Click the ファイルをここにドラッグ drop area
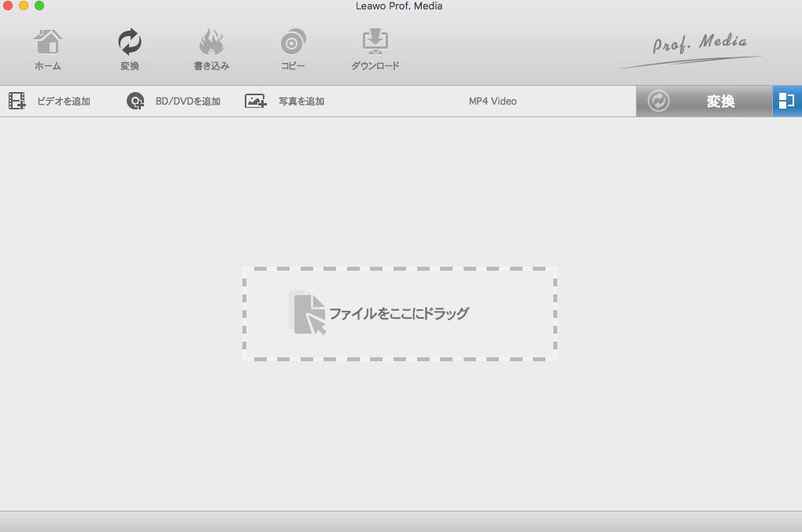 pyautogui.click(x=400, y=313)
